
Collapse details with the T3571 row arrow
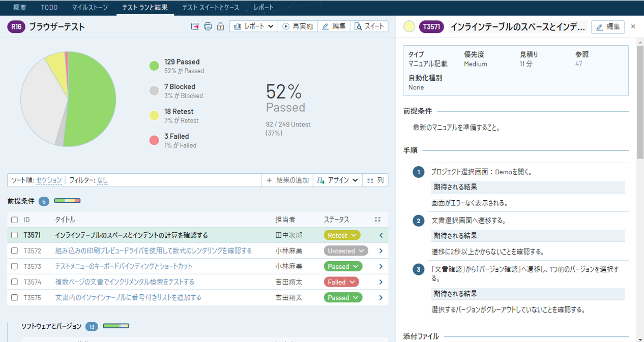pyautogui.click(x=380, y=235)
